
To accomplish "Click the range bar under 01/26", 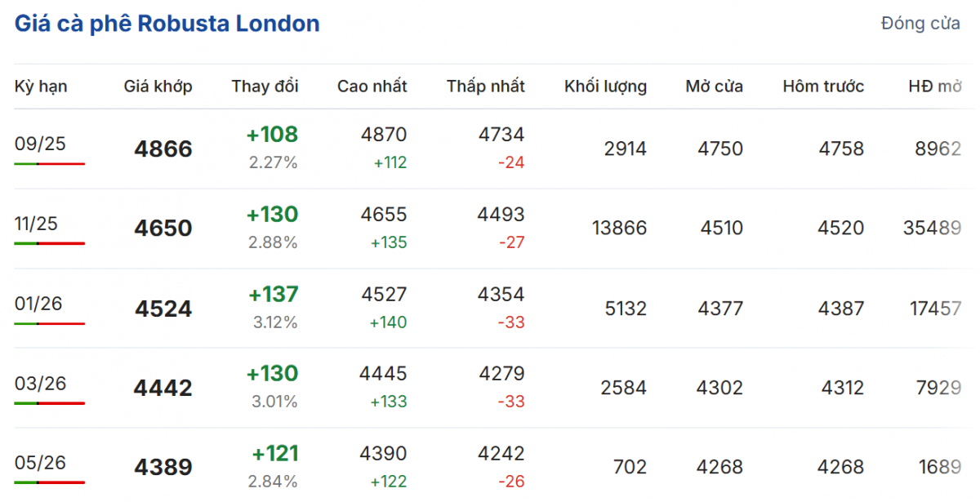I will (49, 324).
